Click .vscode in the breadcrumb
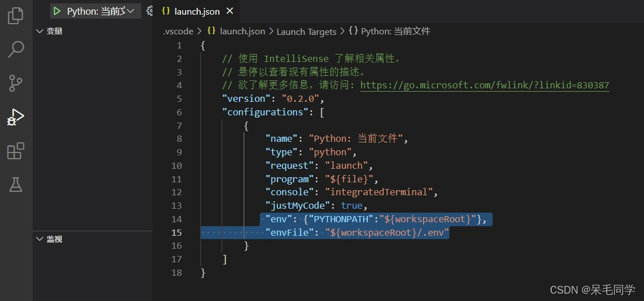 click(x=178, y=32)
